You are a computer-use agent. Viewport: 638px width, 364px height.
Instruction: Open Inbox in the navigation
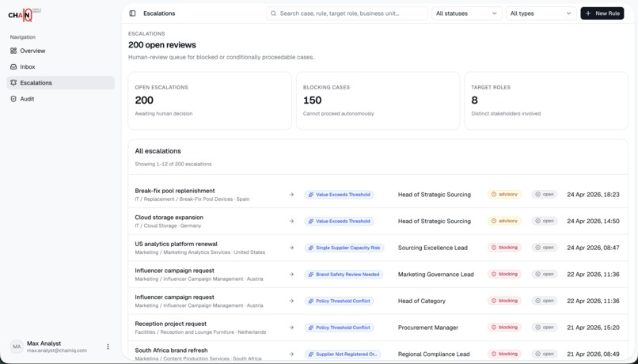click(61, 66)
